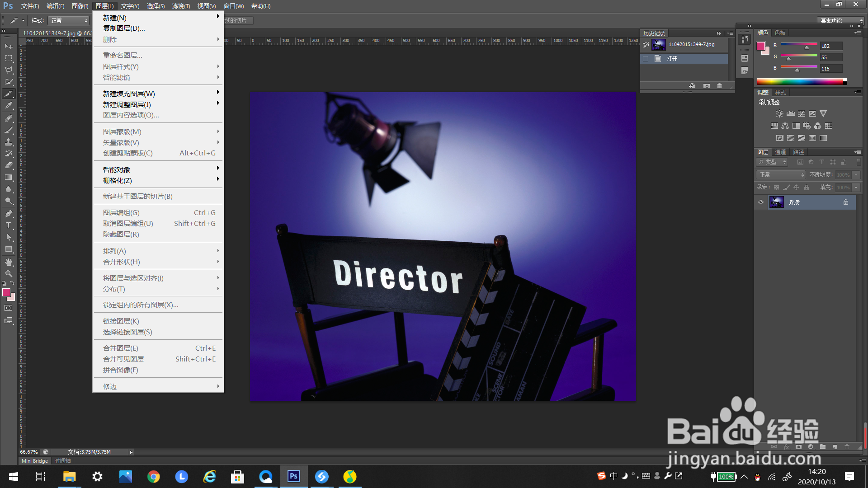
Task: Open the 样式 style dropdown in options bar
Action: [x=69, y=21]
